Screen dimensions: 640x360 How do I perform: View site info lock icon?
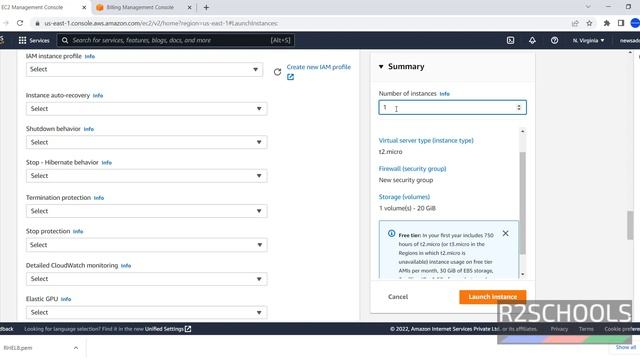(x=37, y=23)
